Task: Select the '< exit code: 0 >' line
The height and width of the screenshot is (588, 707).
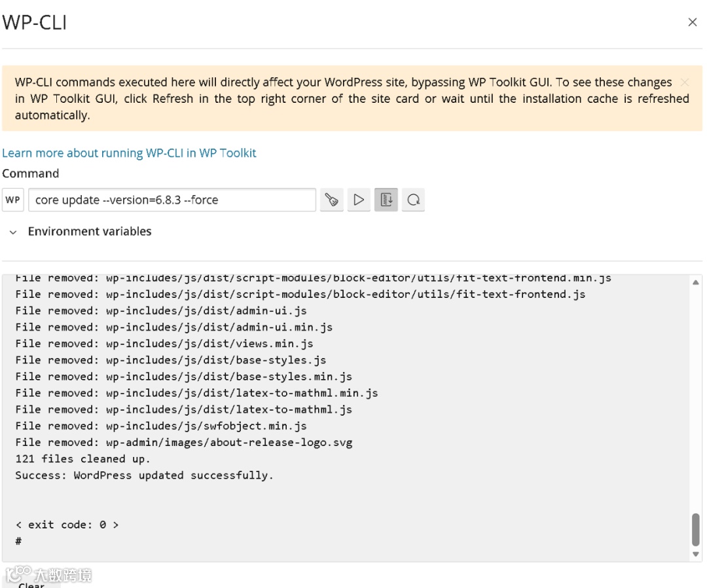Action: click(x=67, y=525)
